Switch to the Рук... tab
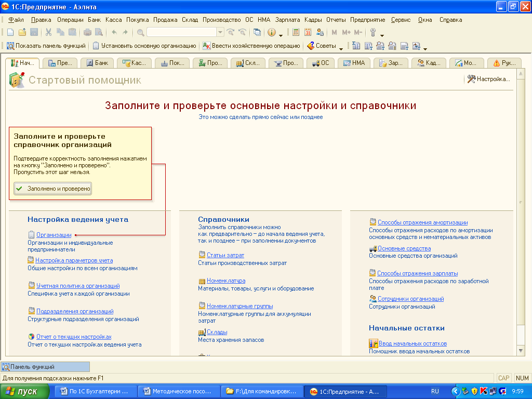 [504, 63]
